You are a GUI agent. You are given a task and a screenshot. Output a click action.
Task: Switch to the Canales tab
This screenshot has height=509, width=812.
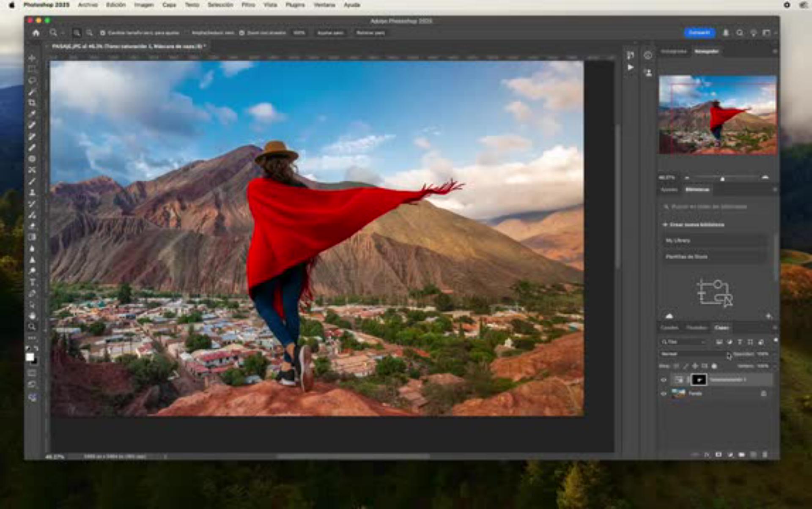[x=669, y=328]
